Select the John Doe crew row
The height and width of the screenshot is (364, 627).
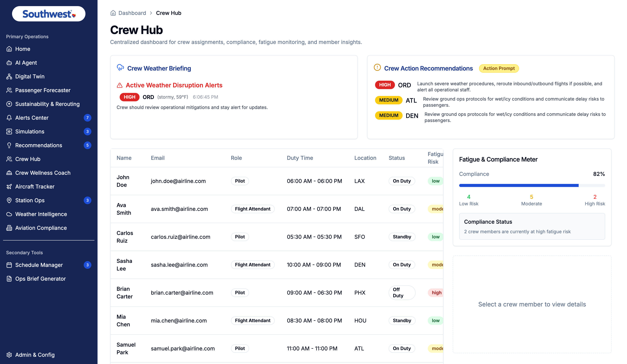277,181
